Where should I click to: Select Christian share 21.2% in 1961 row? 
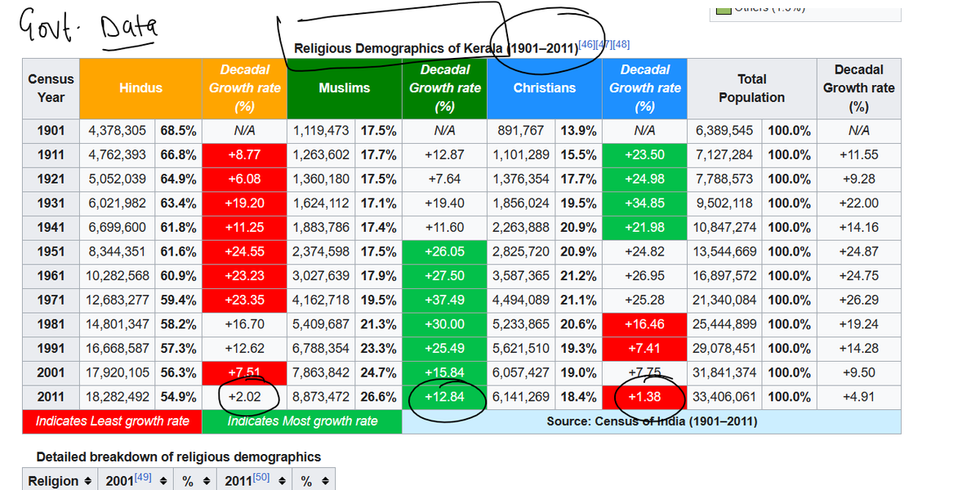[578, 276]
